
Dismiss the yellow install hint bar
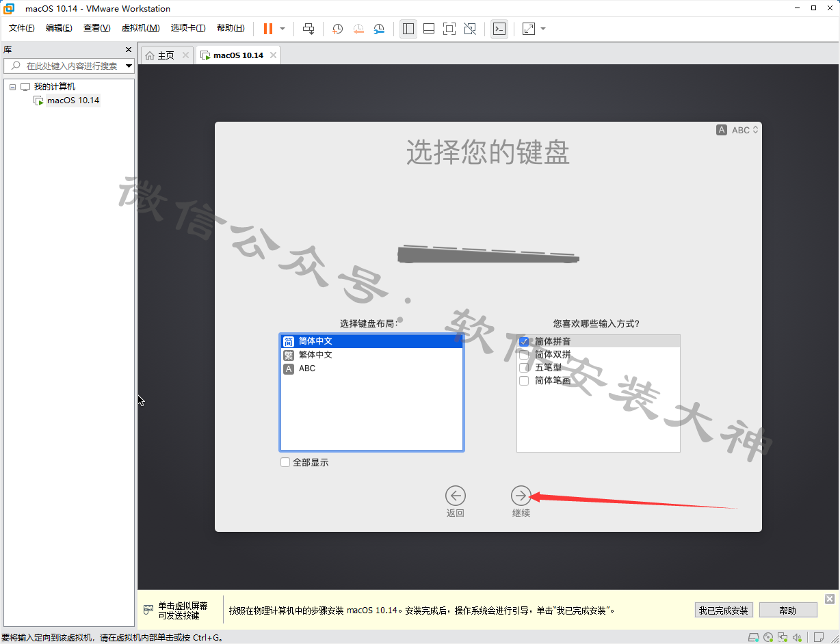(830, 599)
